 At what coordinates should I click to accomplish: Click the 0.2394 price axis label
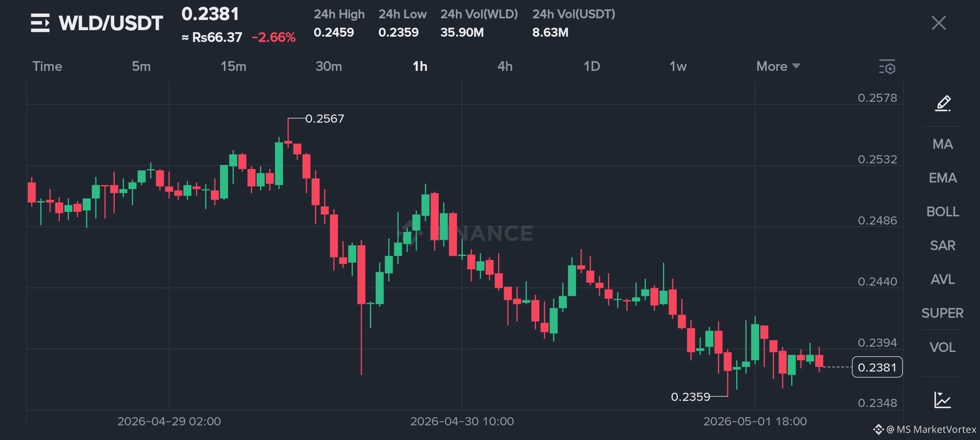[x=877, y=343]
